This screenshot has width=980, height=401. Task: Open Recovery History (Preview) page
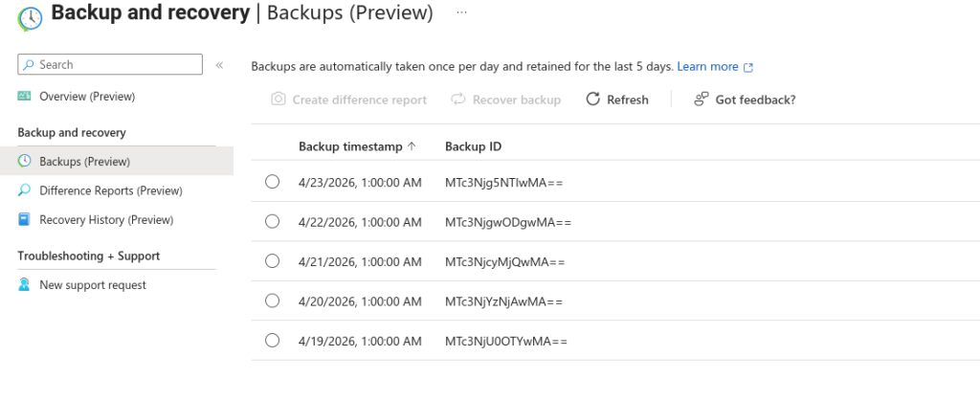pos(106,220)
